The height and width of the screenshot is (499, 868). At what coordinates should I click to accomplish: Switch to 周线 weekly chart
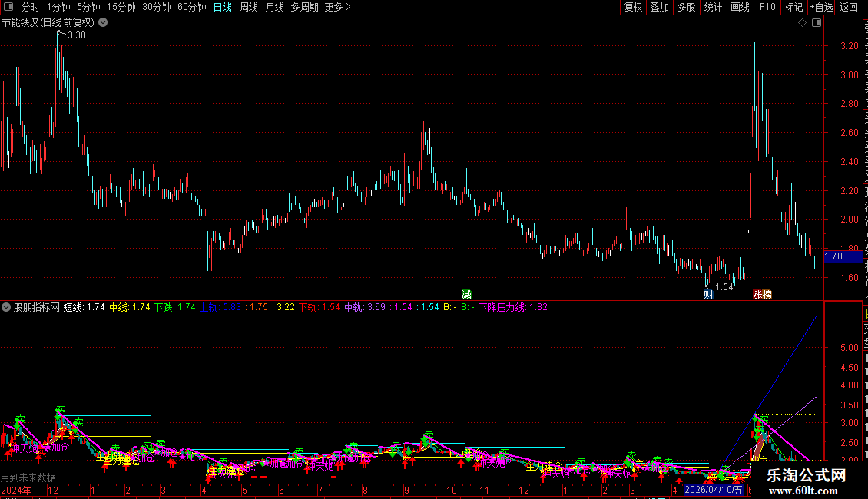pyautogui.click(x=249, y=7)
